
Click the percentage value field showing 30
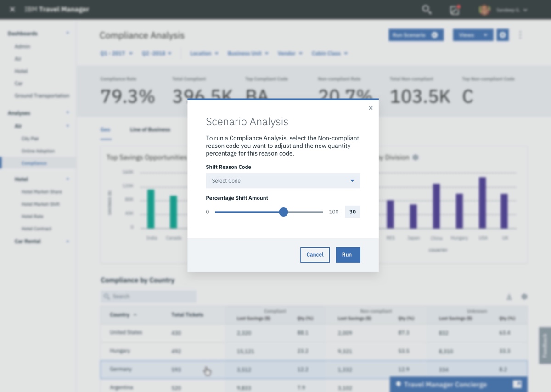[x=352, y=212]
